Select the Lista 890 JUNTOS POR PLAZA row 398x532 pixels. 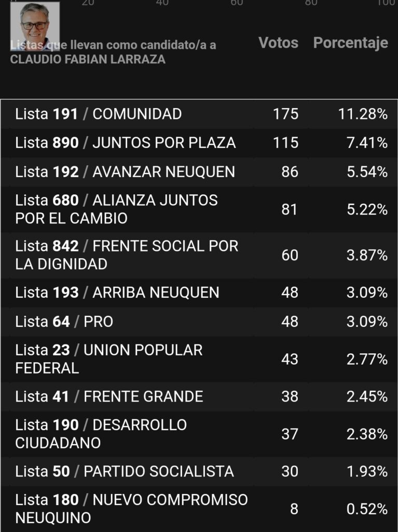pos(199,143)
